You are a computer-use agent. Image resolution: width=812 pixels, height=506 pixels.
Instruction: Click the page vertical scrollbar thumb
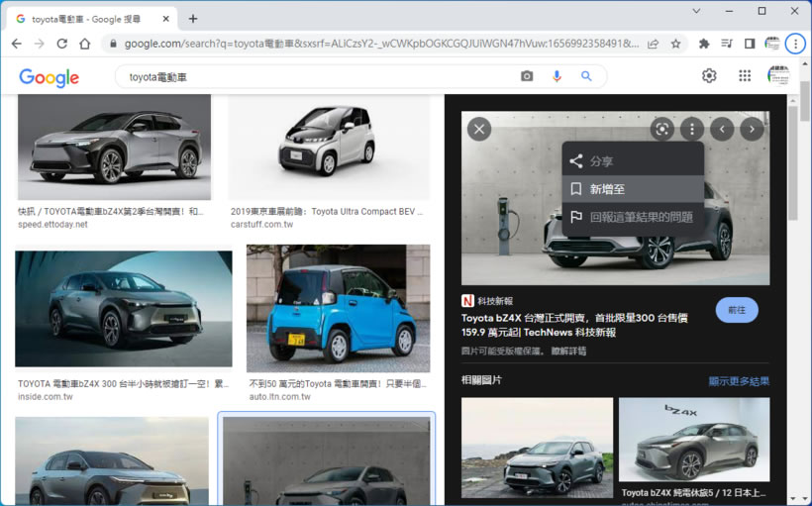(805, 101)
